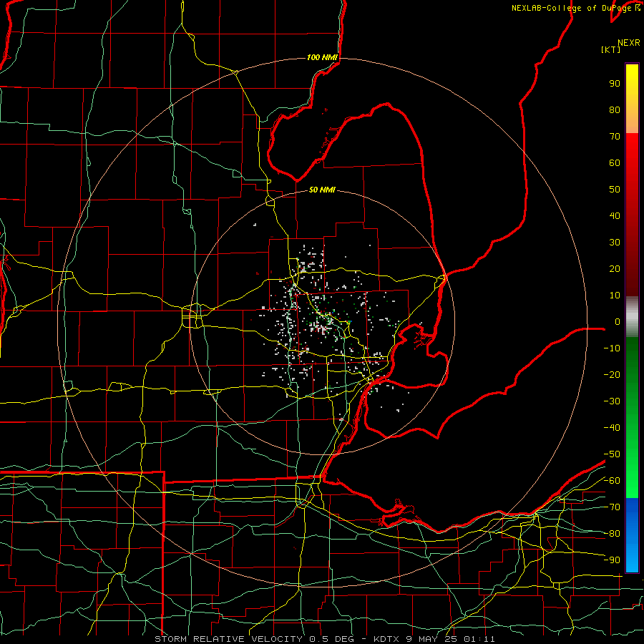This screenshot has height=644, width=644.
Task: Click the '-20' value on velocity scale
Action: point(612,374)
